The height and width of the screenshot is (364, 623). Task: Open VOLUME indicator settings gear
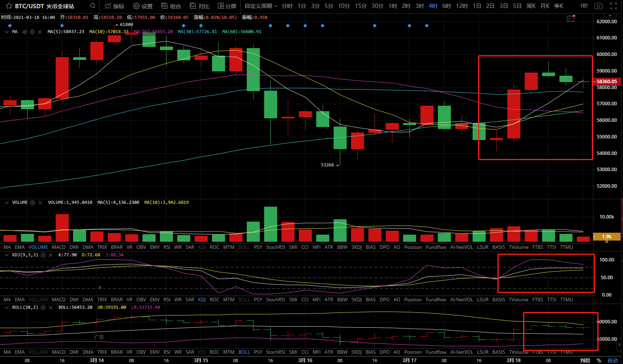[33, 203]
